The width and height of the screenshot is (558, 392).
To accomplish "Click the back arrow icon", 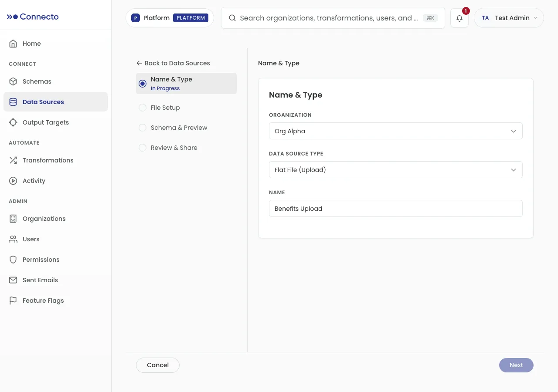I will (x=139, y=63).
